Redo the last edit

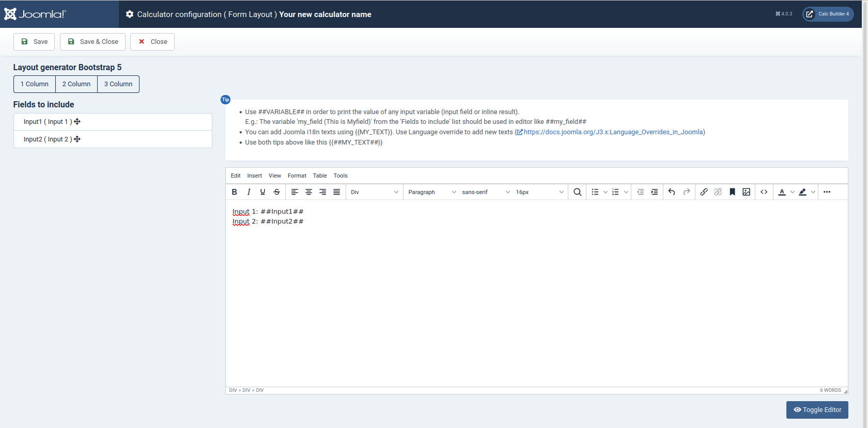(x=686, y=192)
